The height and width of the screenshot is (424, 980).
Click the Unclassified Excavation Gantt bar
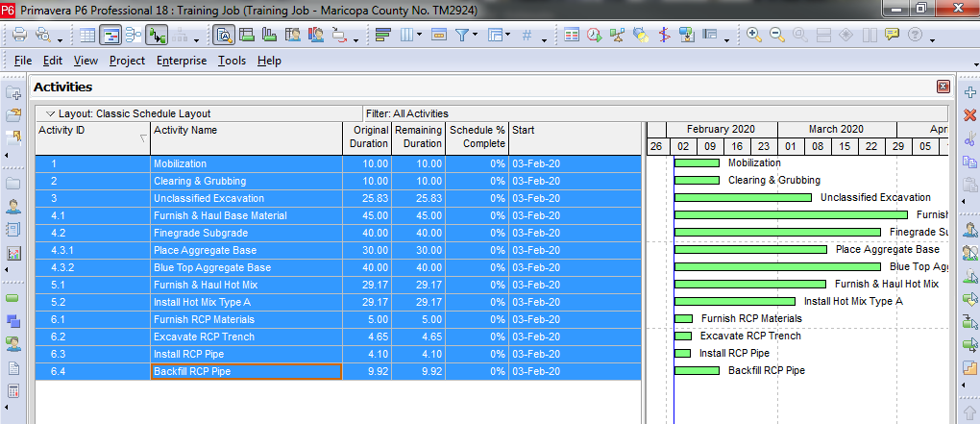tap(743, 198)
